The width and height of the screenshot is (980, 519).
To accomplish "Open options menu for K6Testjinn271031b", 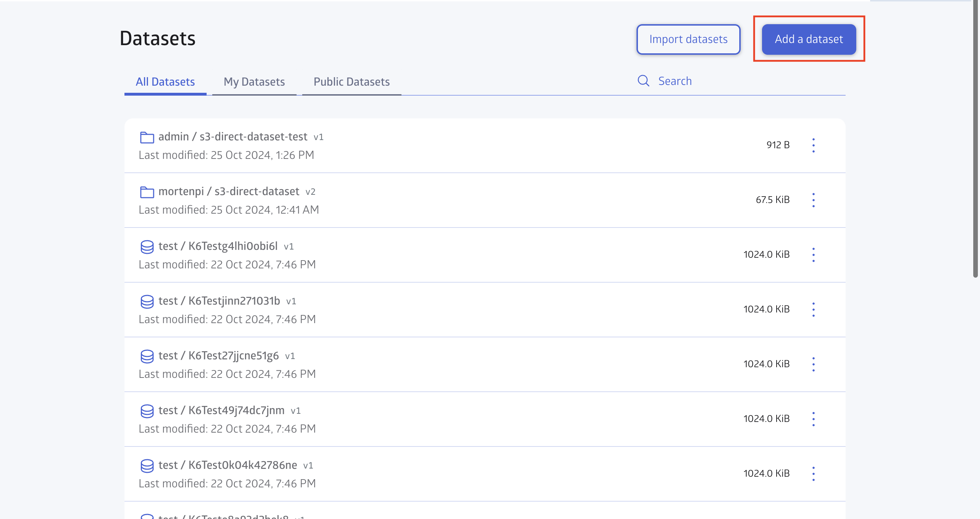I will click(813, 310).
